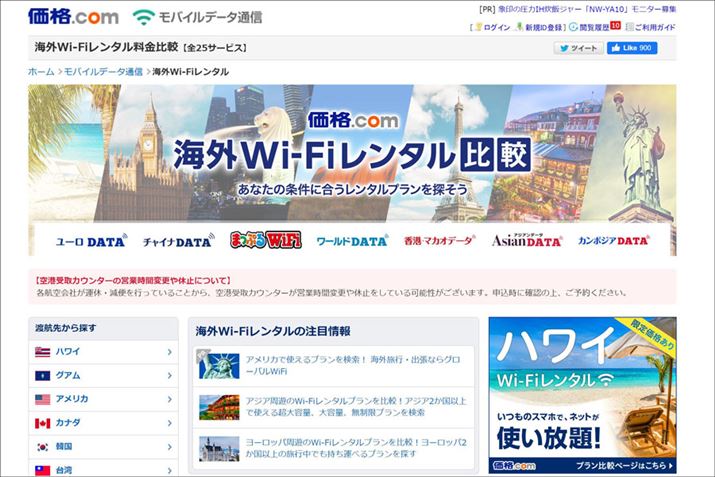Click the Facebook Like 900 button
This screenshot has height=477, width=715.
coord(632,48)
